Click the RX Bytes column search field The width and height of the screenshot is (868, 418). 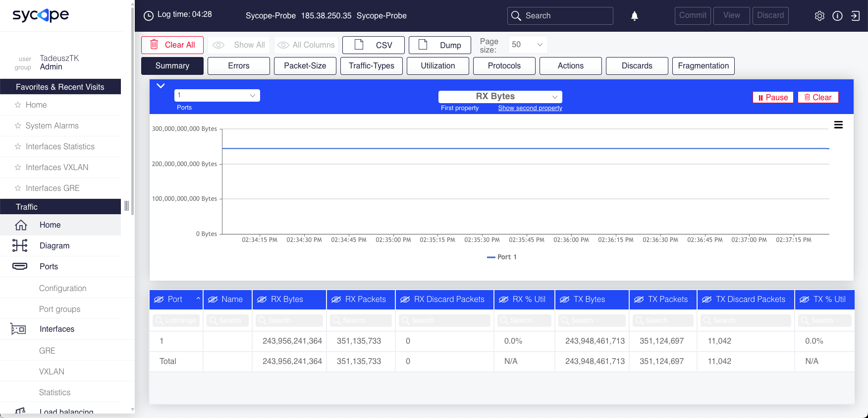[289, 320]
